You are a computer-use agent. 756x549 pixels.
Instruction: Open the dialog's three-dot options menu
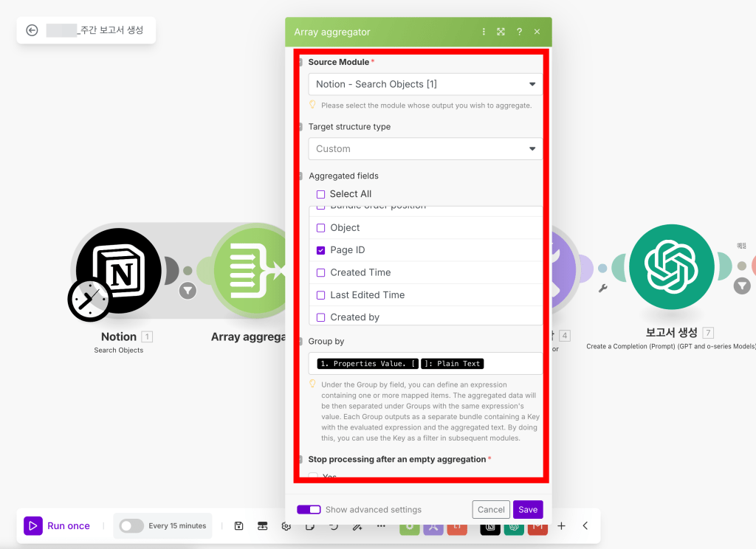pos(484,32)
